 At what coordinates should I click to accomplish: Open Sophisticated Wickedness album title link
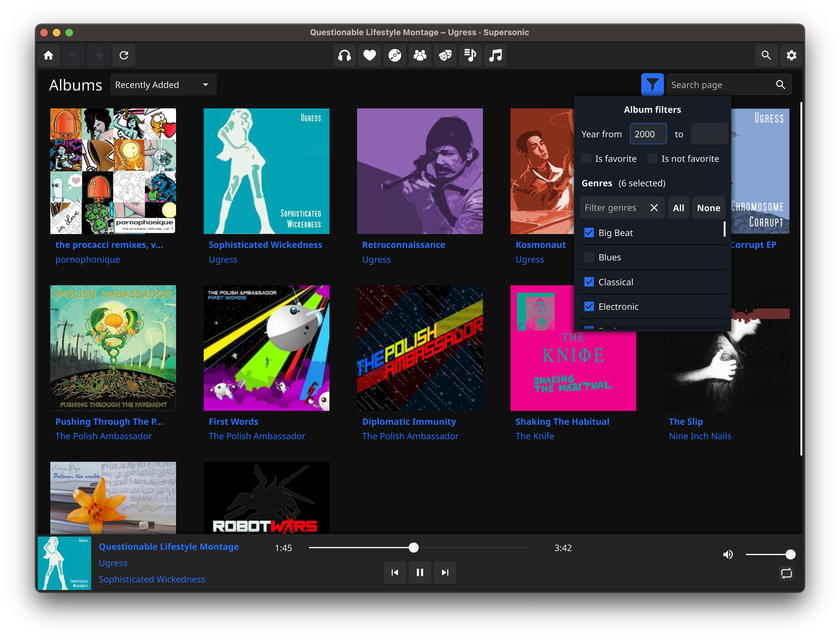coord(265,244)
